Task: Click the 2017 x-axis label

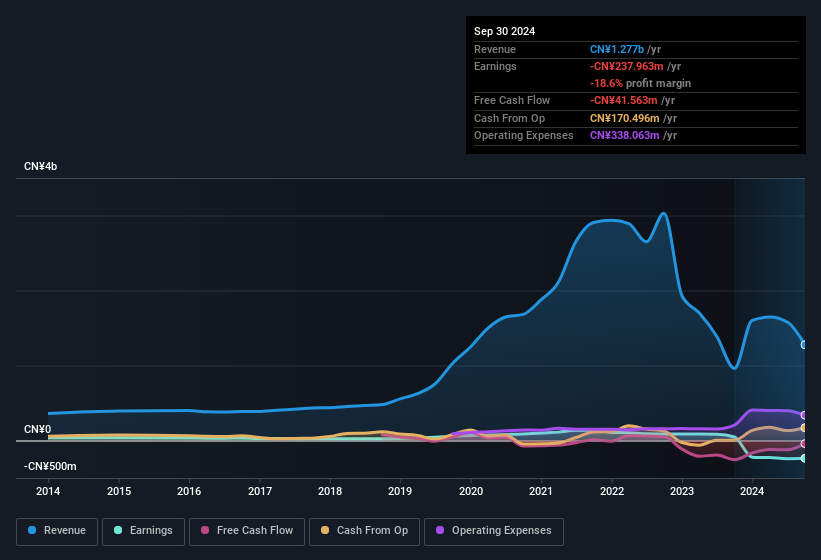Action: [260, 491]
